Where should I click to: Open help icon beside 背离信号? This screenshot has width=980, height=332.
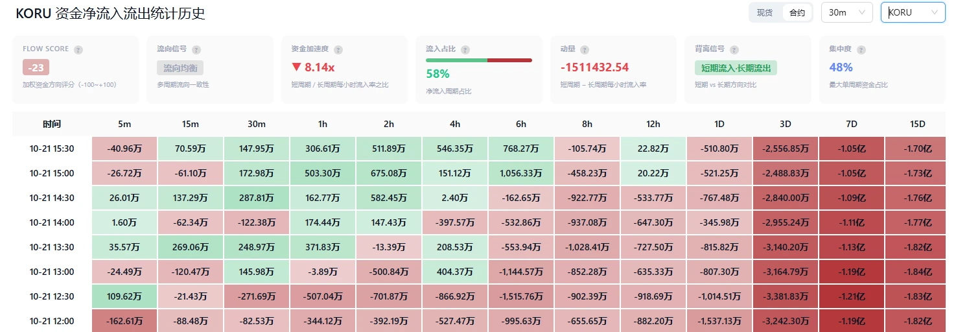pyautogui.click(x=734, y=49)
